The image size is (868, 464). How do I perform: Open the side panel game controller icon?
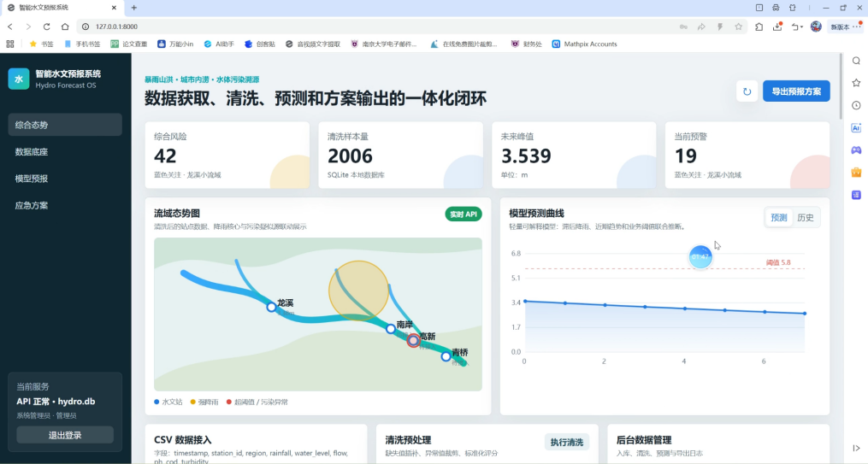point(856,150)
